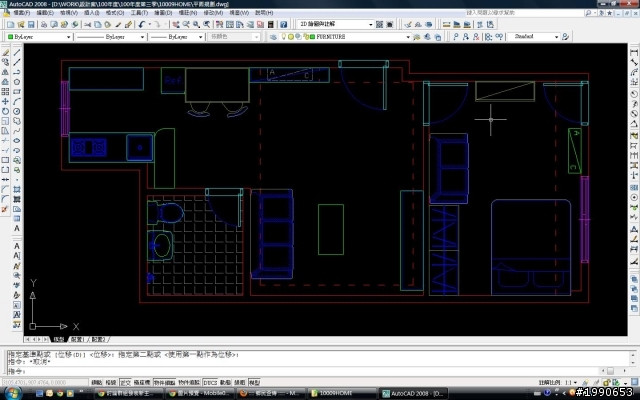Toggle 鎖點 snap mode in status bar
Viewport: 640px width, 400px height.
(x=97, y=382)
